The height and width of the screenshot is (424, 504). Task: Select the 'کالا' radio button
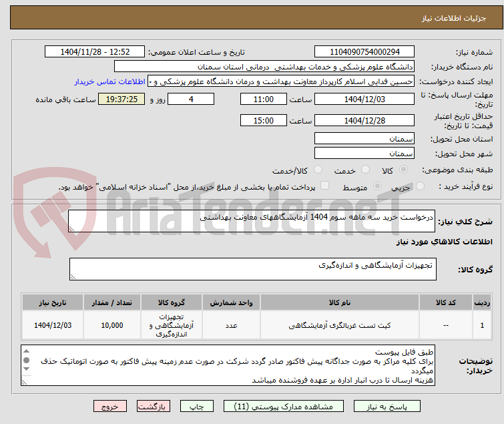pyautogui.click(x=403, y=170)
